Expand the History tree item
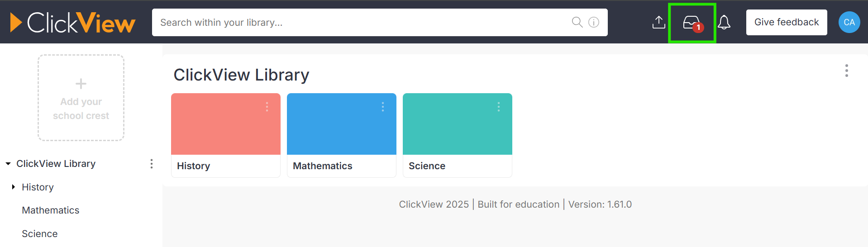 pyautogui.click(x=14, y=187)
